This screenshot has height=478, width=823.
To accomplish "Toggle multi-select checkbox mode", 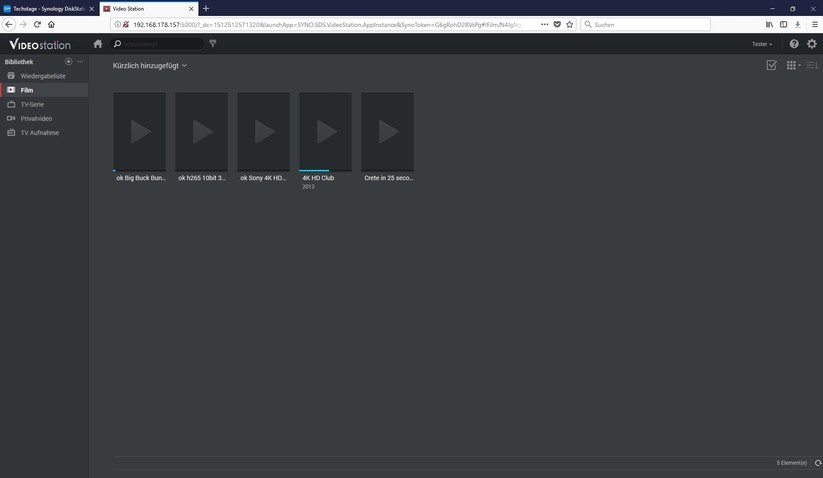I will tap(771, 66).
